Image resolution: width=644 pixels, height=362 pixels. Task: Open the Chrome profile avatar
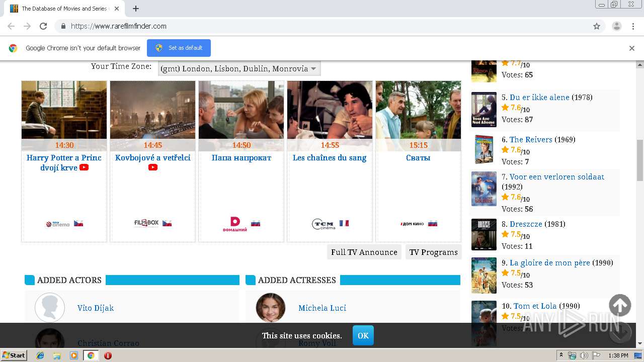(x=616, y=26)
